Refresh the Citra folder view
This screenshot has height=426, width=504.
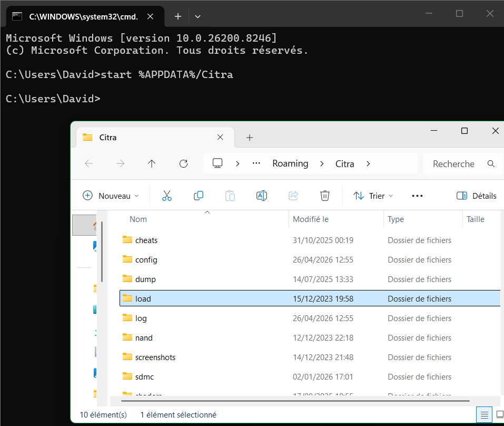(183, 164)
